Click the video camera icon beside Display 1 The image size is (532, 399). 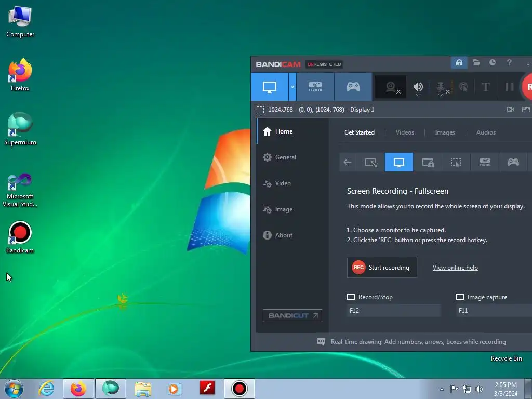click(x=510, y=109)
